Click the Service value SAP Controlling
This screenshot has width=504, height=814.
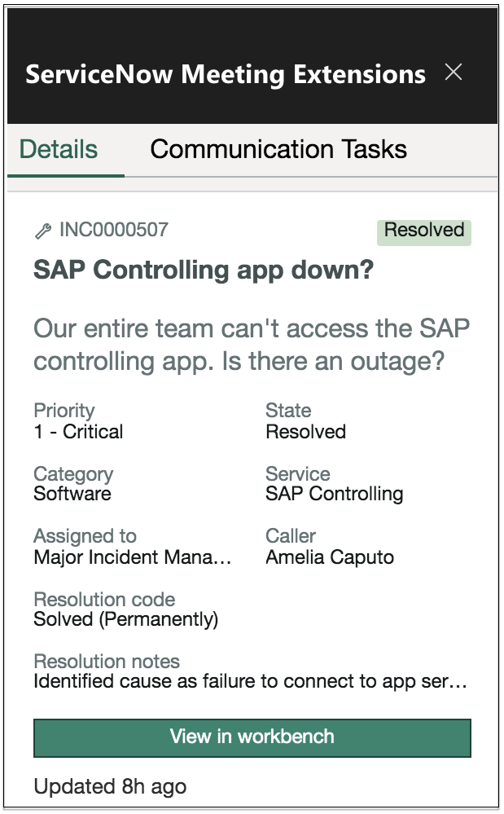335,495
